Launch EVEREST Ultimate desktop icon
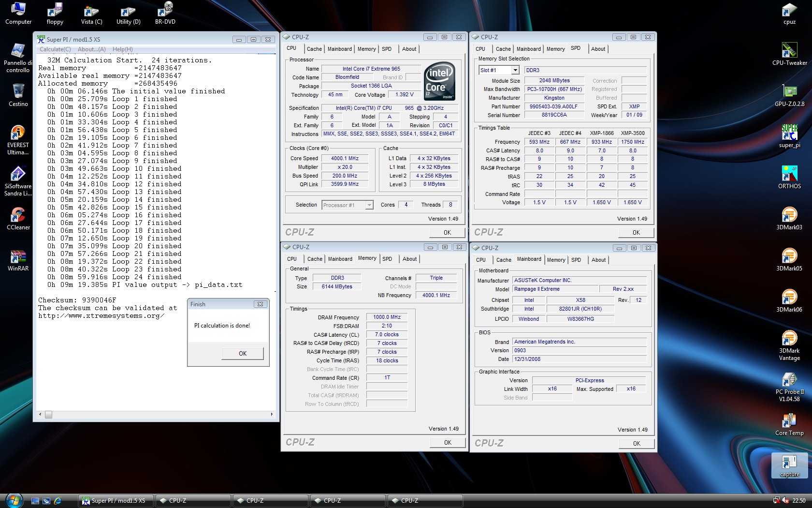Screen dimensions: 812x508 pos(18,140)
